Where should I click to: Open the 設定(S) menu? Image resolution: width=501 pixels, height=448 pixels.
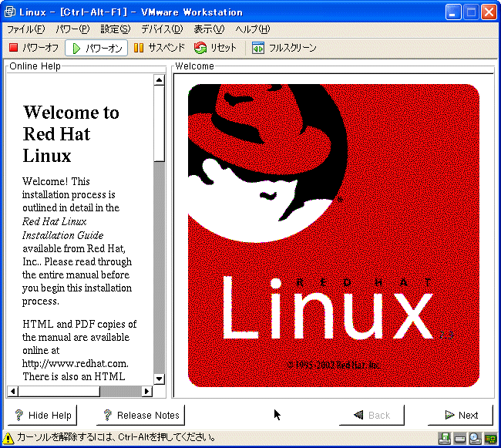pos(116,29)
